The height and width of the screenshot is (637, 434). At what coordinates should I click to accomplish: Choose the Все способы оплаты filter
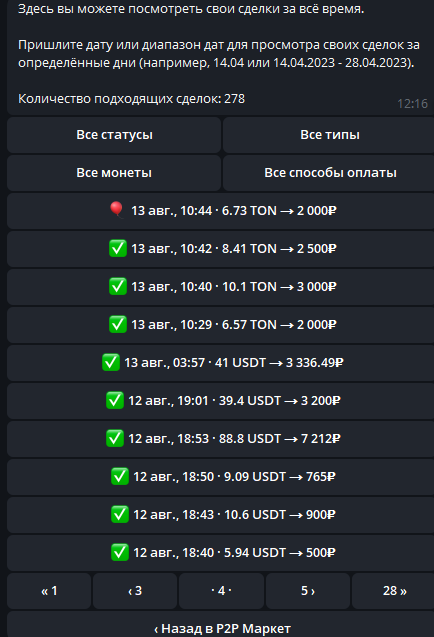point(329,173)
